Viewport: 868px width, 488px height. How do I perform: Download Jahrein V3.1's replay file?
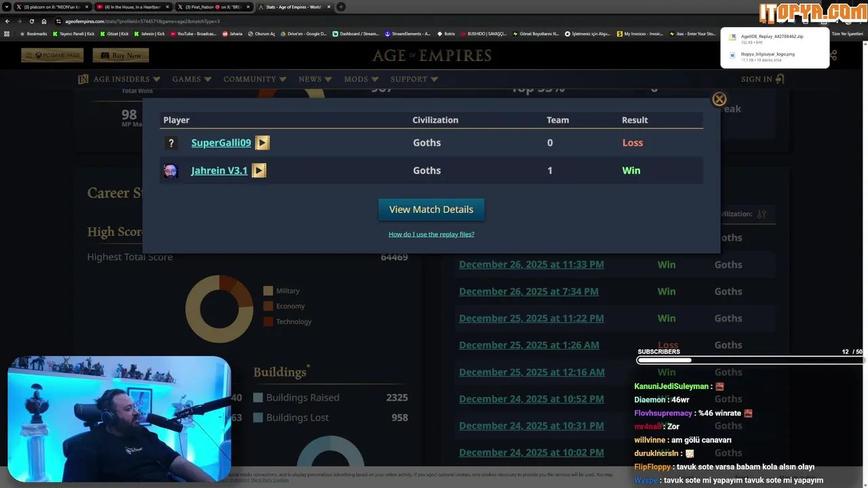[x=259, y=170]
